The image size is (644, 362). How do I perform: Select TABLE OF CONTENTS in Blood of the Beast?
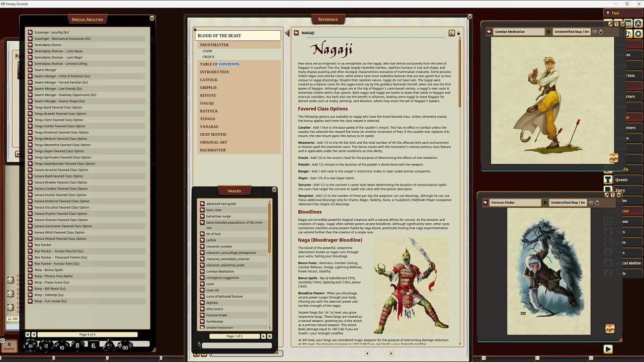coord(218,64)
